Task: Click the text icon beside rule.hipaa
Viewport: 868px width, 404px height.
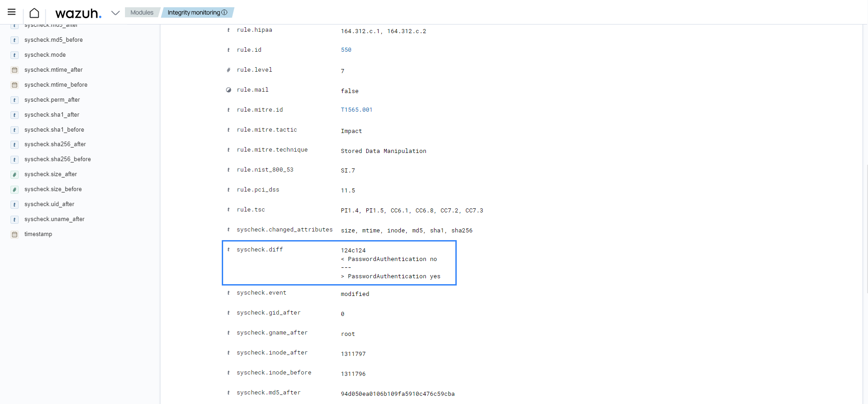Action: pyautogui.click(x=229, y=30)
